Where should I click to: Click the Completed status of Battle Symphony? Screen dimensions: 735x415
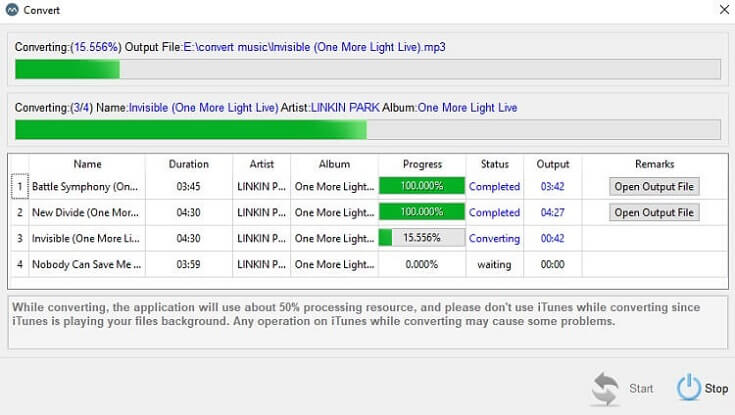pyautogui.click(x=494, y=186)
